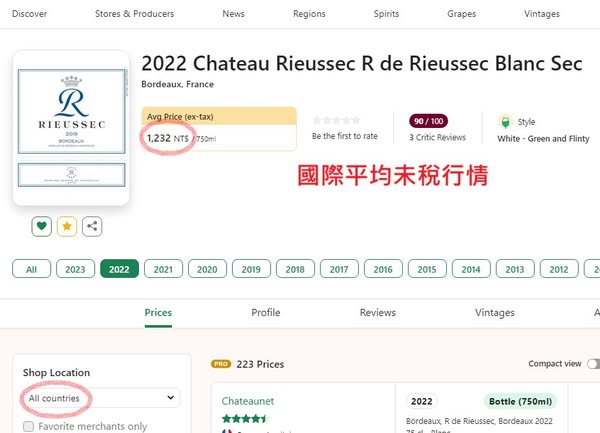Select the 2023 vintage pill
The width and height of the screenshot is (600, 433).
75,269
